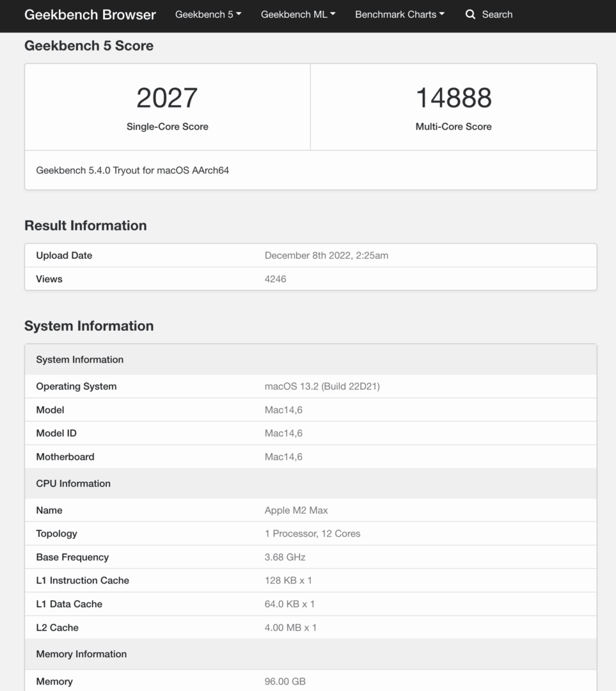Expand the Geekbench ML dropdown menu
Viewport: 616px width, 691px height.
(298, 15)
